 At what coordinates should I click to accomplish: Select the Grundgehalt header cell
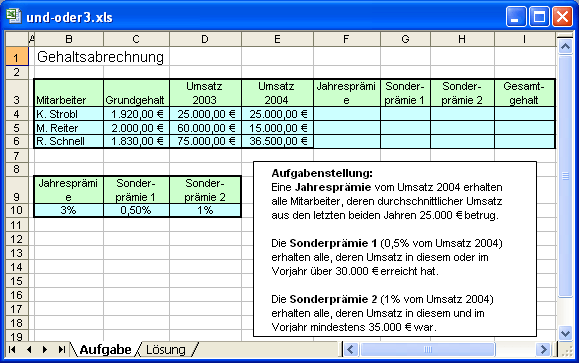coord(136,93)
